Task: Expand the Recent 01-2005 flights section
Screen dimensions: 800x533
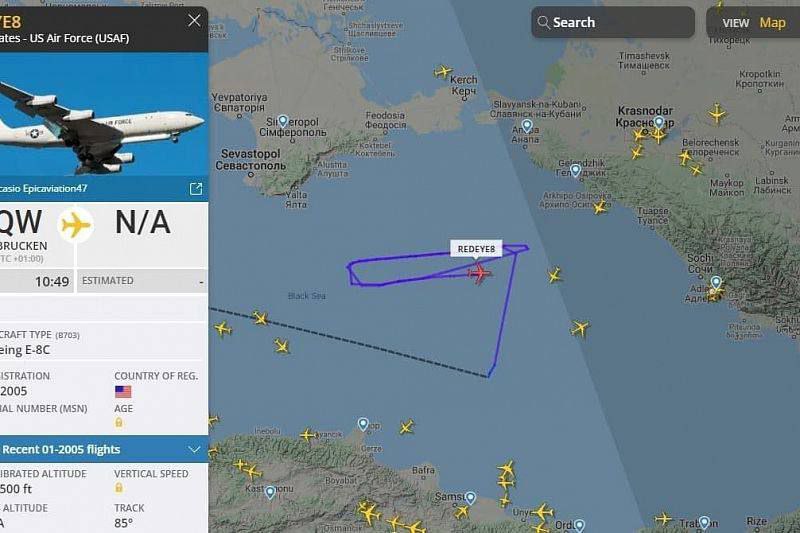Action: (104, 449)
